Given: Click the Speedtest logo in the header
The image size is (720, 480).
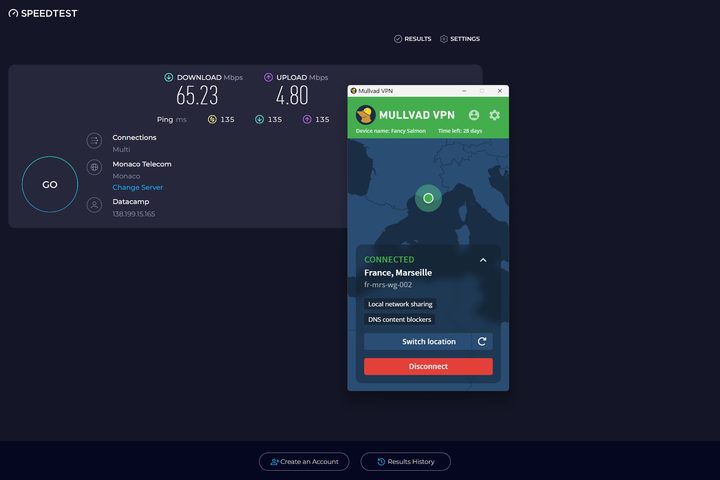Looking at the screenshot, I should click(43, 13).
